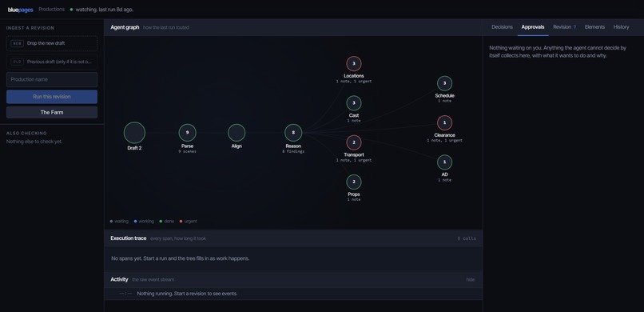The height and width of the screenshot is (312, 644).
Task: Click the working legend dot
Action: [x=135, y=221]
